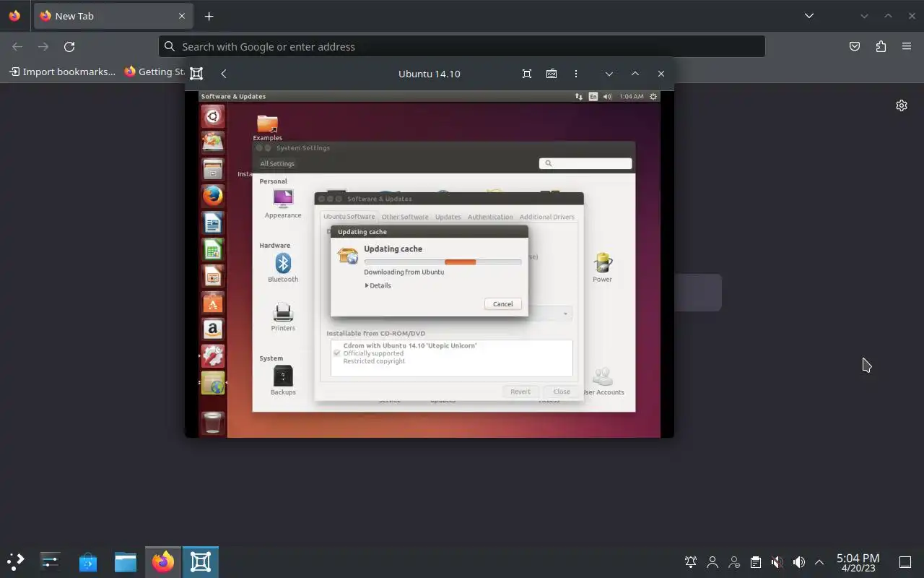Switch to Additional Drivers tab
The height and width of the screenshot is (578, 924).
(x=547, y=217)
